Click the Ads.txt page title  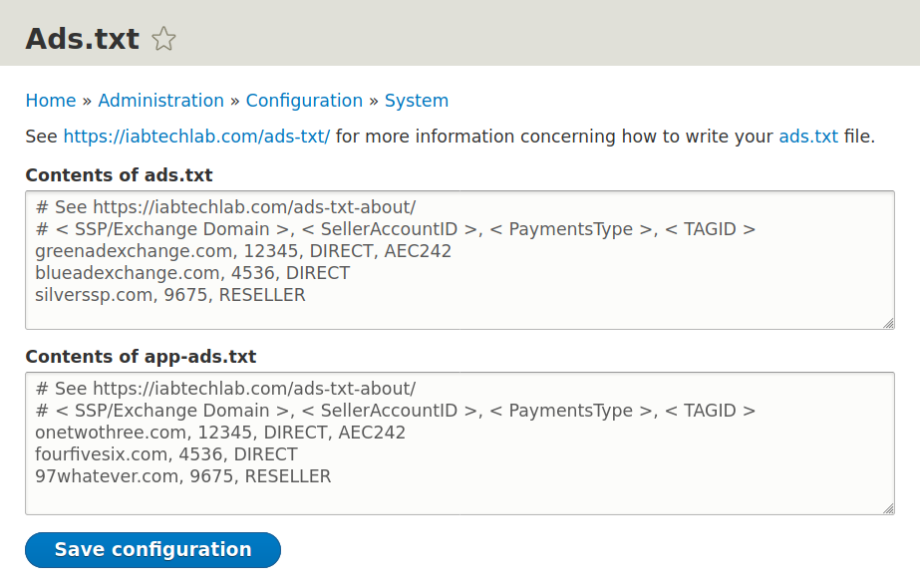[x=82, y=39]
